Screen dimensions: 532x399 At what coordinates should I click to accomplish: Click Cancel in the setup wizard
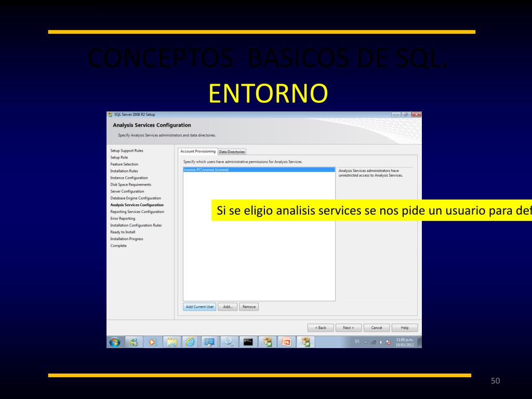377,328
